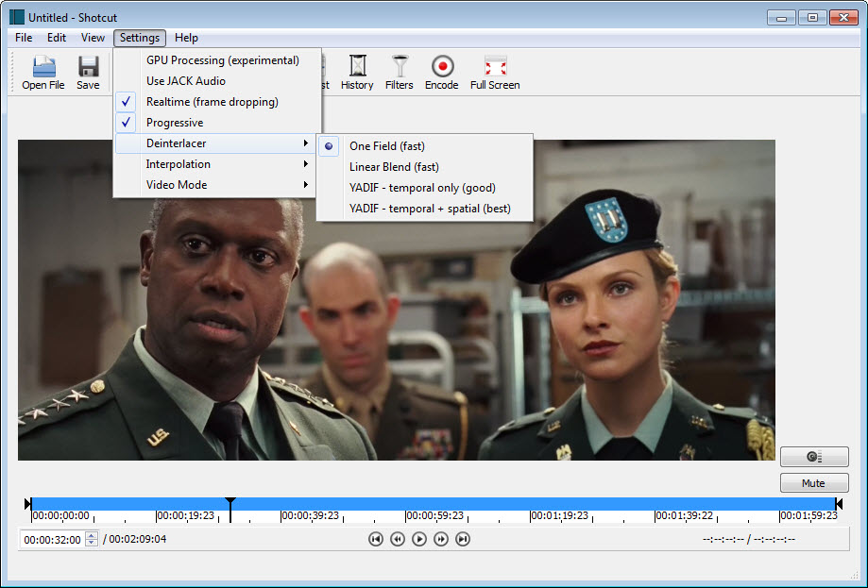Click the timecode stepper arrows
Screen dimensions: 868x588
[x=92, y=539]
